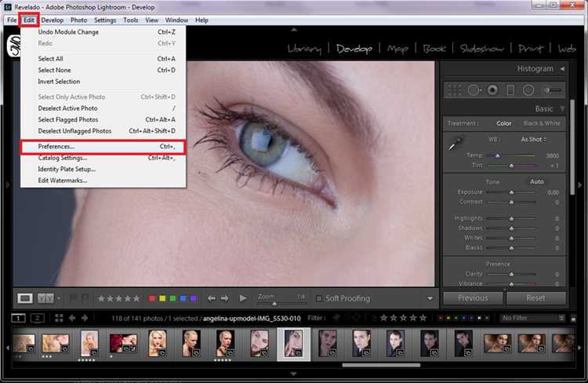This screenshot has height=383, width=588.
Task: Enable the Soft Proofing checkbox
Action: [319, 298]
